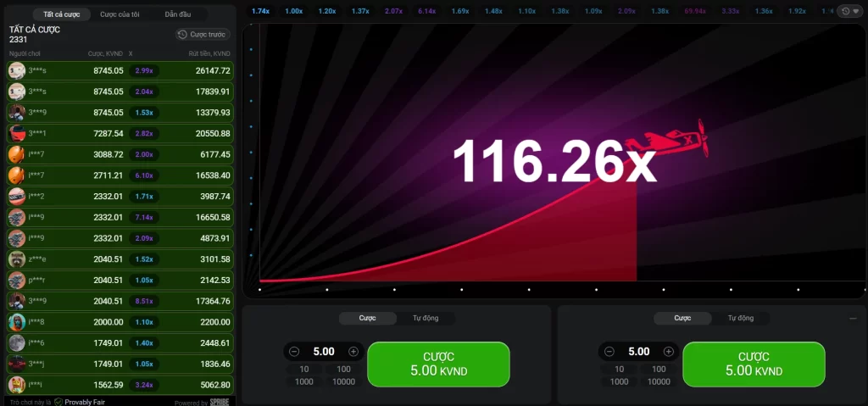Click the 7.14x multiplier badge in list

(144, 217)
